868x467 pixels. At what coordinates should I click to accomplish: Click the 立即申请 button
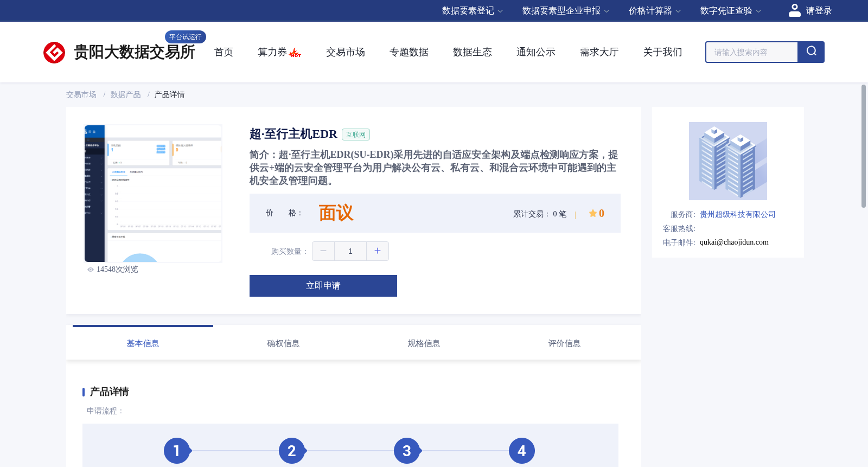pyautogui.click(x=323, y=286)
